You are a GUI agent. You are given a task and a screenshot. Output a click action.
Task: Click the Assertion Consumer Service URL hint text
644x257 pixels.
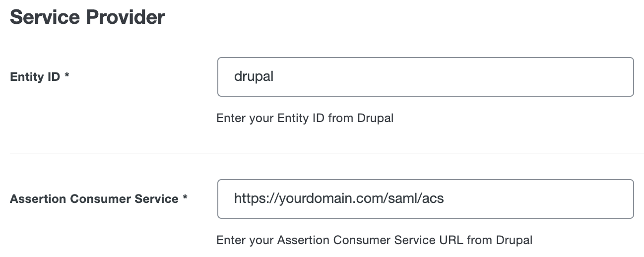(374, 240)
